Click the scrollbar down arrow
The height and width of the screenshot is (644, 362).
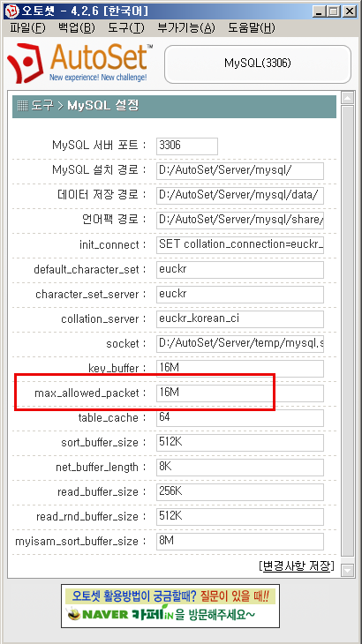click(348, 570)
